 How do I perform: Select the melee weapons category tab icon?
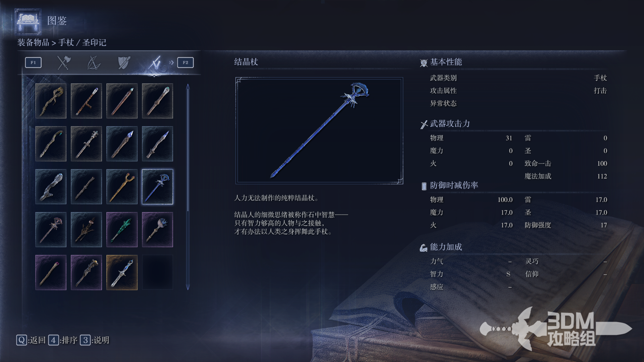(63, 62)
